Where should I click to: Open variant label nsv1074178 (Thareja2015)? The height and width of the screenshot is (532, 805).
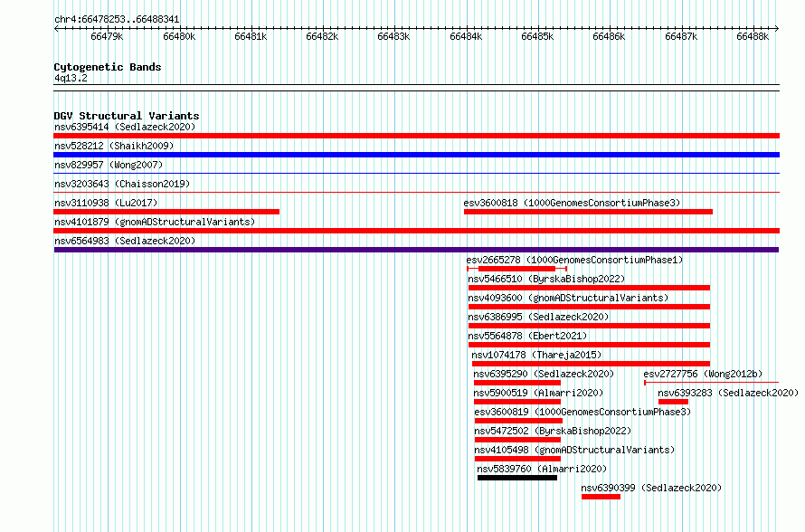(536, 355)
